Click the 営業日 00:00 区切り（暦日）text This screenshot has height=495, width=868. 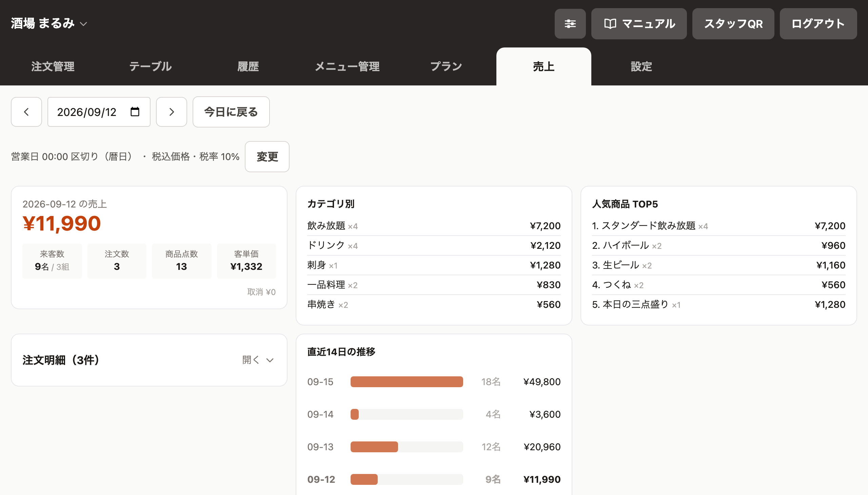point(74,157)
